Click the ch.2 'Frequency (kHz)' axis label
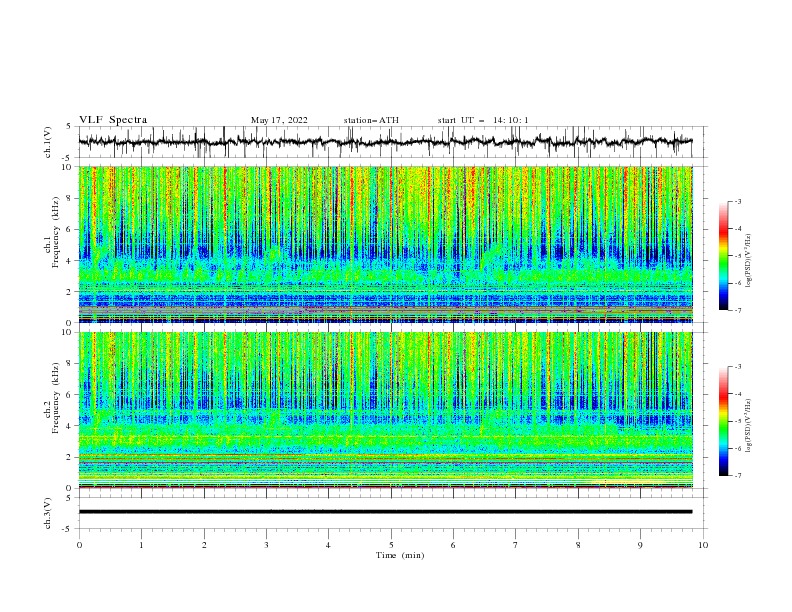This screenshot has height=612, width=792. 55,398
